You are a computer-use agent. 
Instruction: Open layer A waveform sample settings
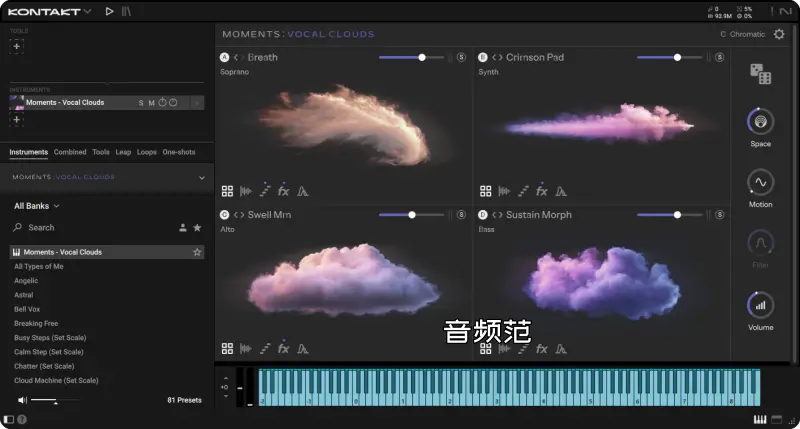pos(246,191)
